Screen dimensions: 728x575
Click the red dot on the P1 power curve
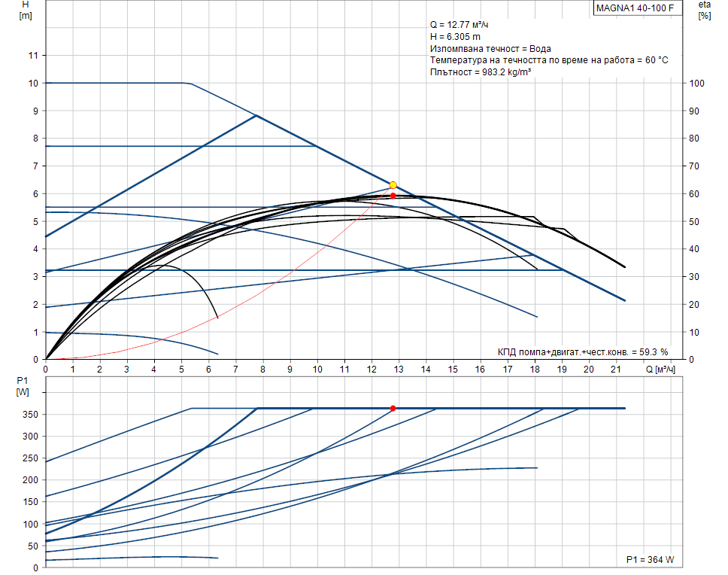[393, 408]
